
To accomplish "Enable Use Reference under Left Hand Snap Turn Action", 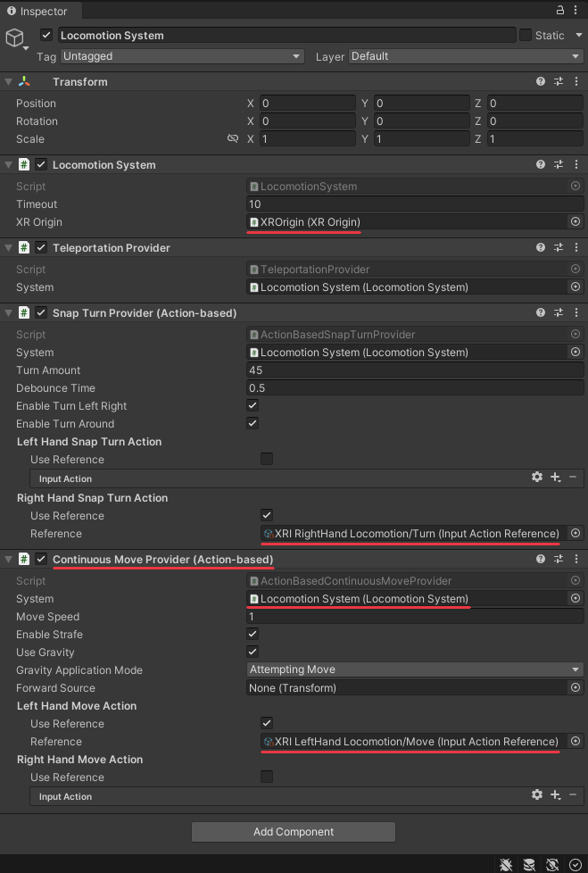I will pos(267,459).
